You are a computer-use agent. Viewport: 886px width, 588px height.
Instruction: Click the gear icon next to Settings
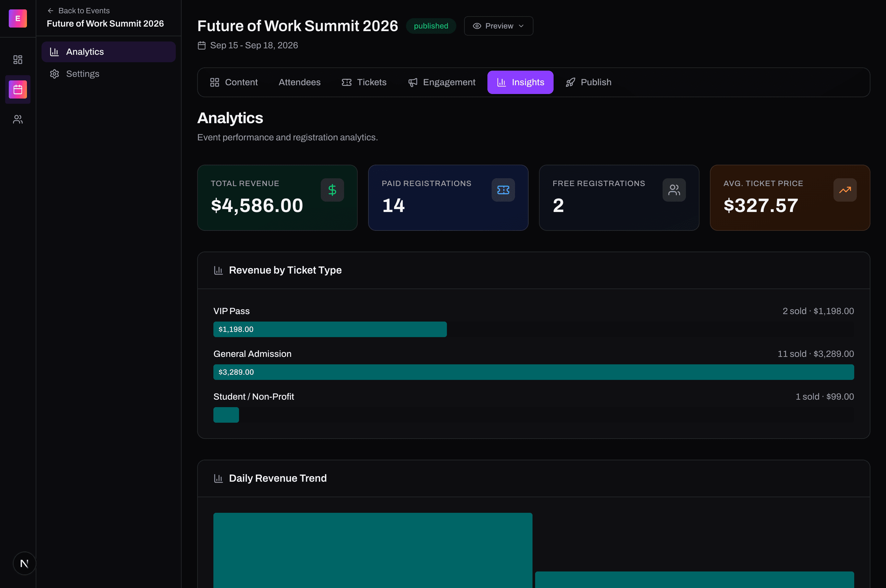point(54,74)
